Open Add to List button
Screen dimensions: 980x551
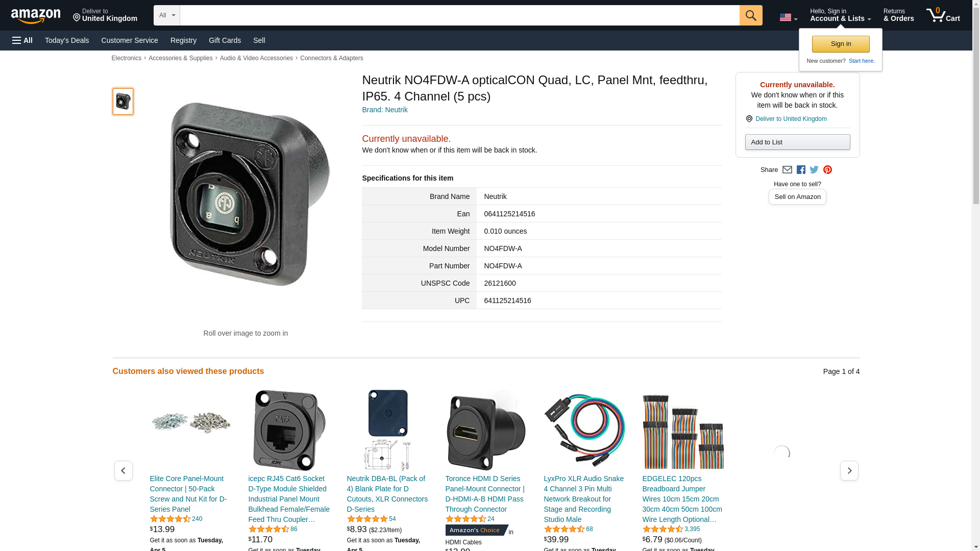point(797,142)
